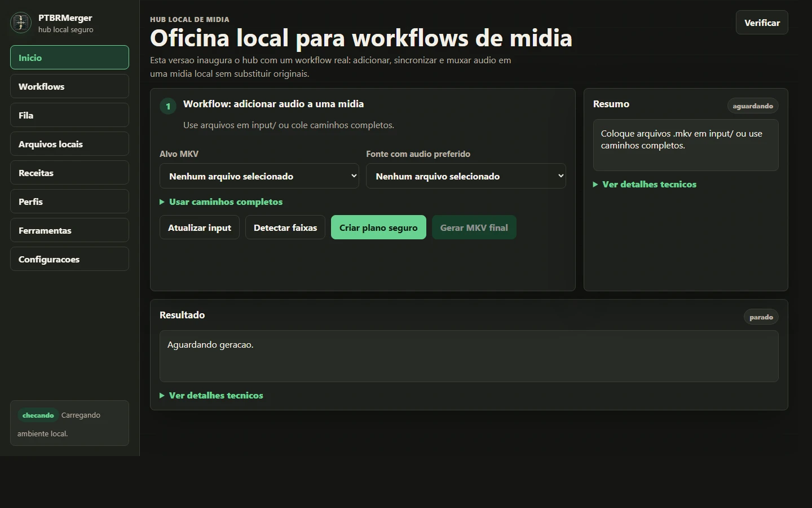Click the Aguardando geracao result text
Image resolution: width=812 pixels, height=508 pixels.
pyautogui.click(x=210, y=345)
